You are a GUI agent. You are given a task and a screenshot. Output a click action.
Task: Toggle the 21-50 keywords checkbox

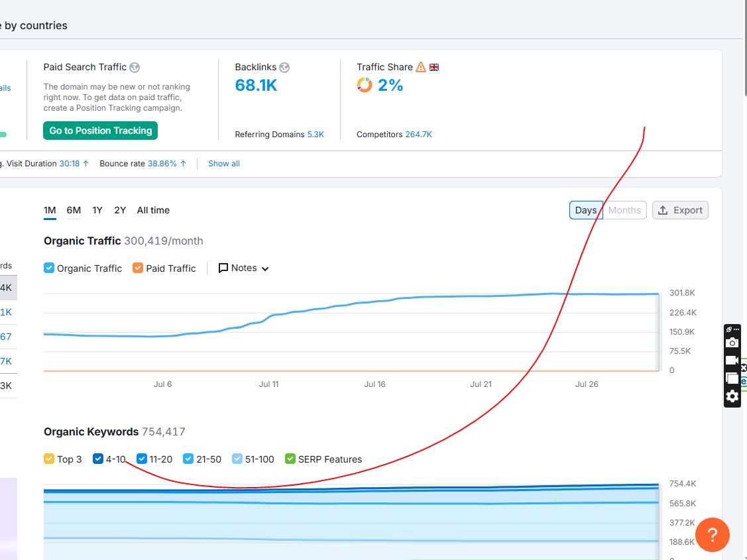pos(189,459)
